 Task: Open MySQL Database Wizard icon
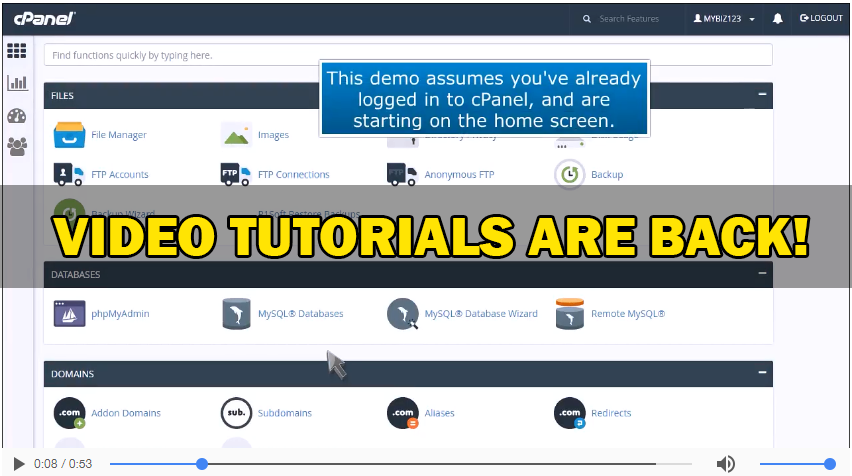pyautogui.click(x=403, y=314)
